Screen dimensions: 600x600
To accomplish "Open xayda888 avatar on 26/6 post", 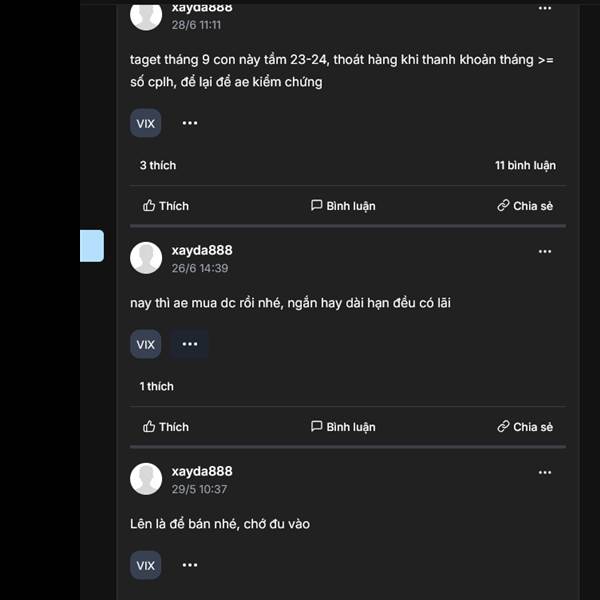I will (x=146, y=258).
